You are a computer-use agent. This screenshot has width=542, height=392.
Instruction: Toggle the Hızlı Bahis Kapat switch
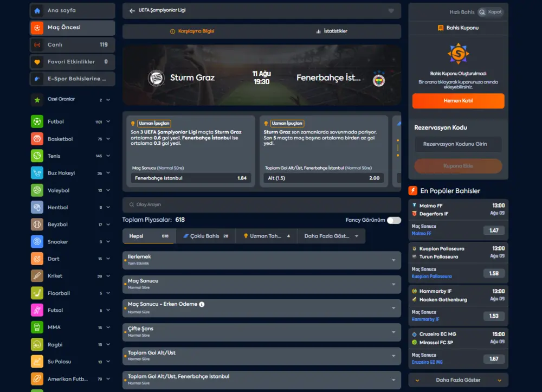point(491,12)
